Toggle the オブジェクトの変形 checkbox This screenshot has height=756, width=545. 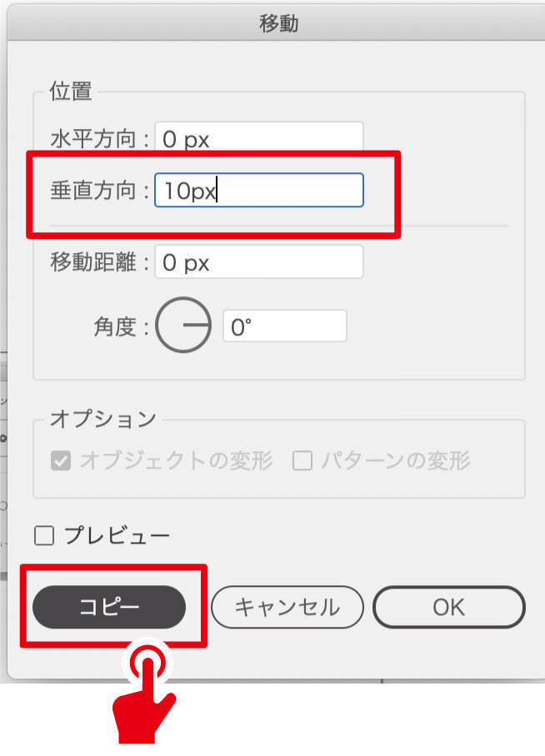pyautogui.click(x=61, y=460)
